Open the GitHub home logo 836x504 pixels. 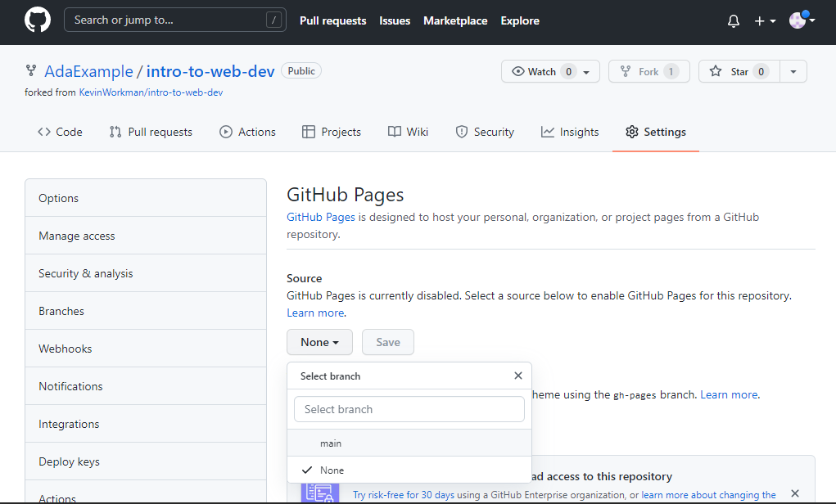pyautogui.click(x=38, y=20)
